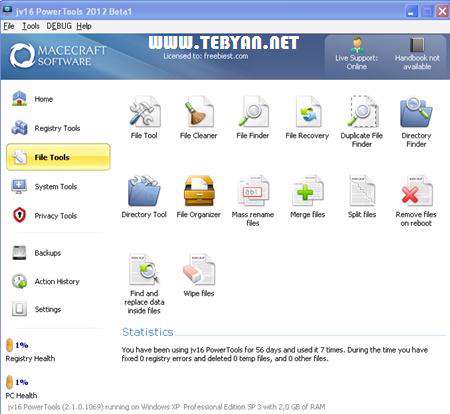Minimize the jv16 PowerTools window

(x=412, y=12)
